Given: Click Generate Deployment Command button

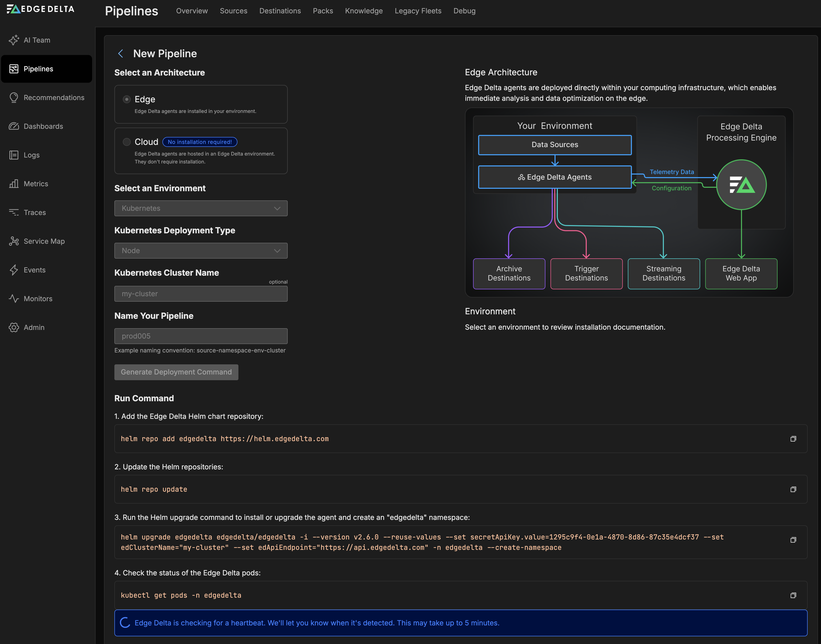Looking at the screenshot, I should point(176,372).
